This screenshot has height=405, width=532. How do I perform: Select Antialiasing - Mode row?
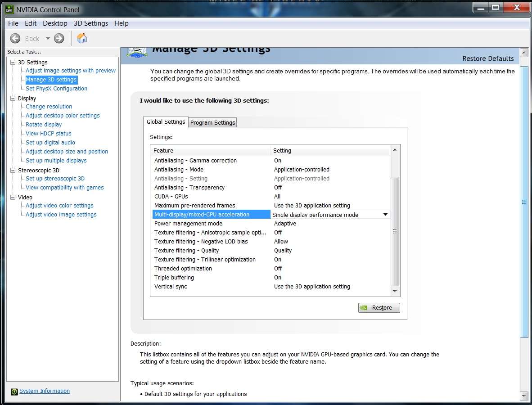(x=271, y=169)
